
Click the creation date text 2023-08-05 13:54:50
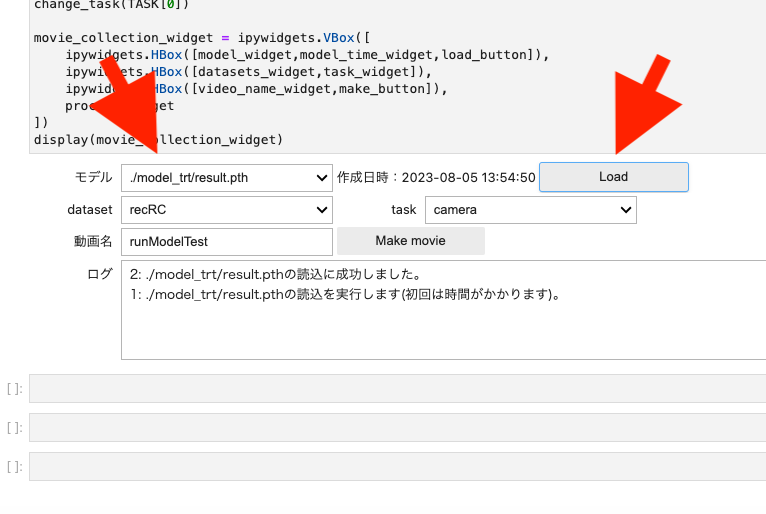tap(468, 177)
